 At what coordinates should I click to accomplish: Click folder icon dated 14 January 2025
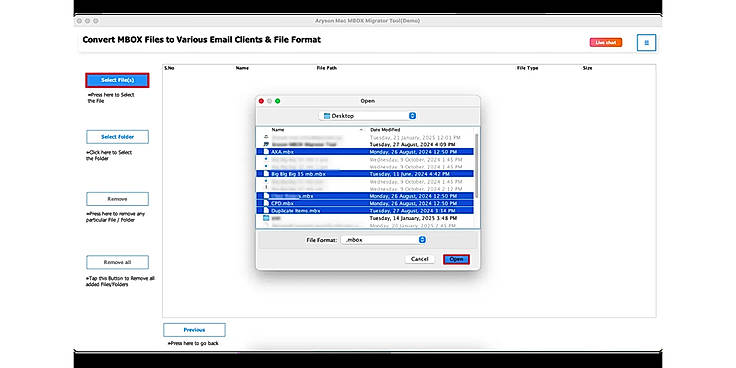coord(266,218)
